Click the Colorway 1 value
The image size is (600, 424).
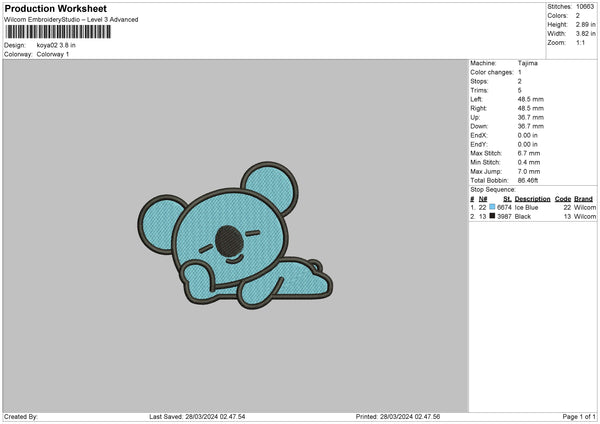(53, 54)
